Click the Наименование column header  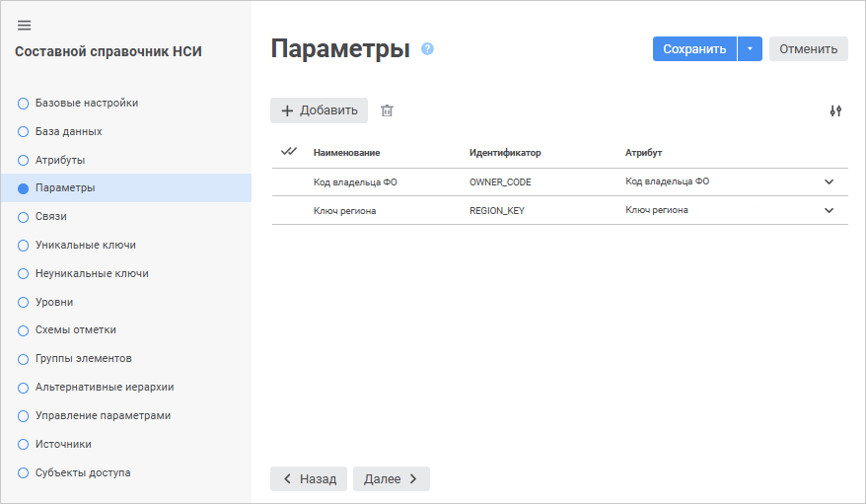point(347,153)
